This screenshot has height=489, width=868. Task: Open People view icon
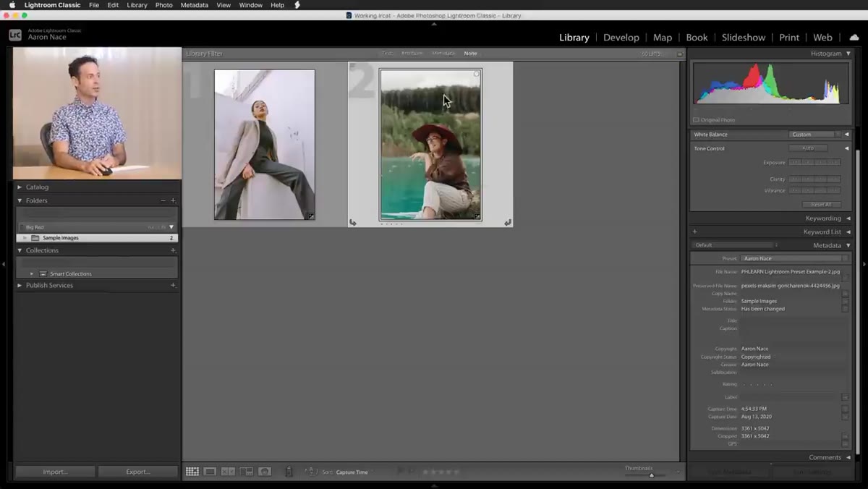pos(265,472)
